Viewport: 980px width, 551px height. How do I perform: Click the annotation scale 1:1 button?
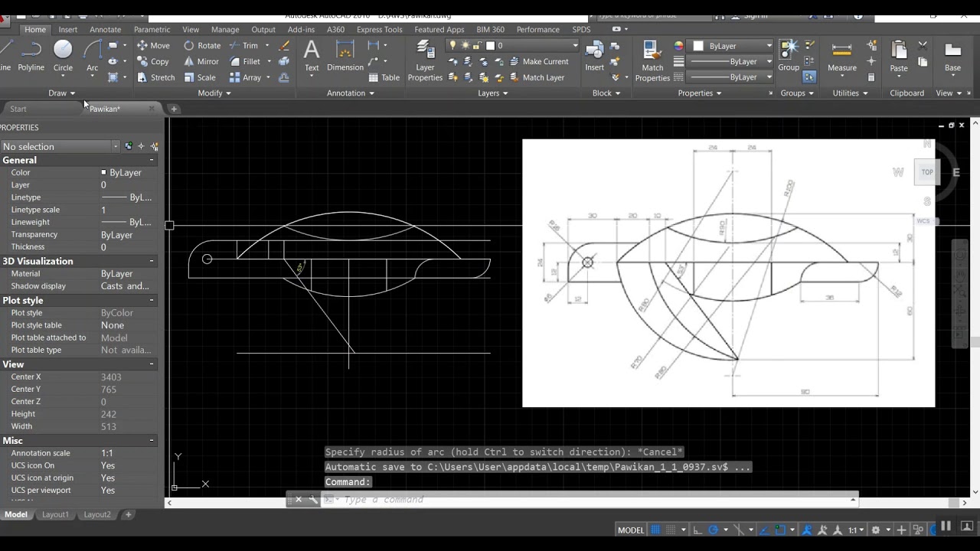(x=856, y=530)
